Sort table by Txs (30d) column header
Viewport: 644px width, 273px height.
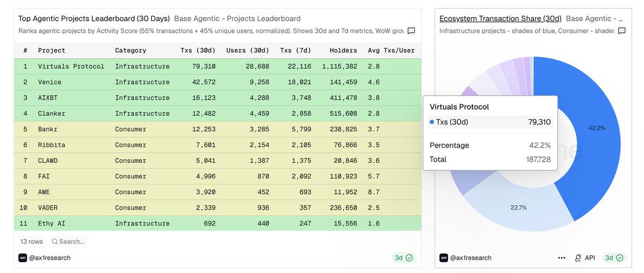point(198,51)
